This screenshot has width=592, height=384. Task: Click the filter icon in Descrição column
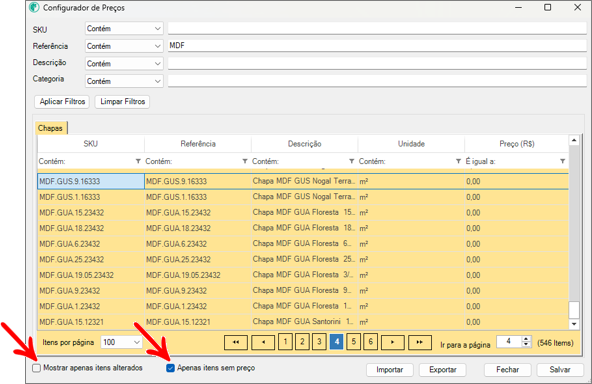coord(352,161)
